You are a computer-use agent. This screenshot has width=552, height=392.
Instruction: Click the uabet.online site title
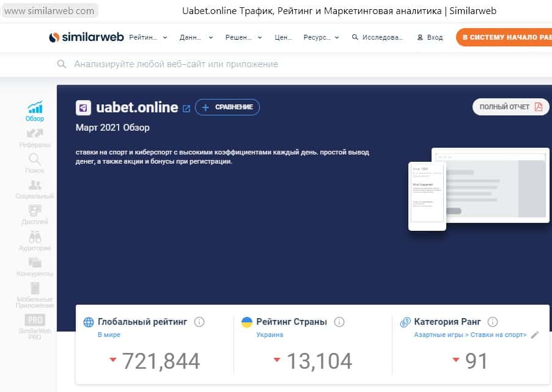(138, 107)
